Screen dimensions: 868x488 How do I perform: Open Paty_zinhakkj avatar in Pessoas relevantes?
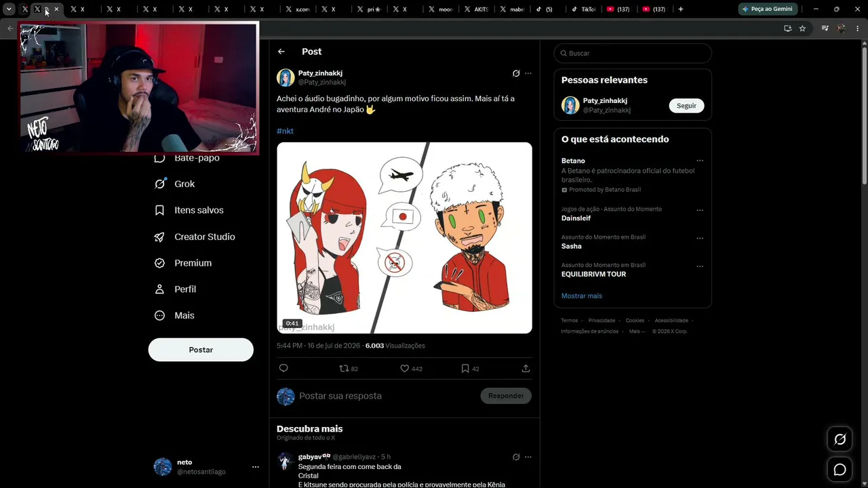coord(570,105)
